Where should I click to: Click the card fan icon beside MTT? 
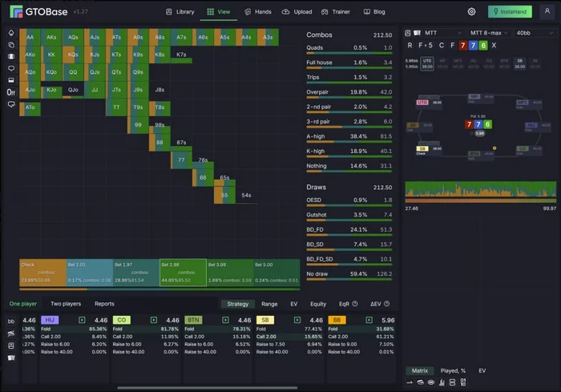click(x=417, y=33)
